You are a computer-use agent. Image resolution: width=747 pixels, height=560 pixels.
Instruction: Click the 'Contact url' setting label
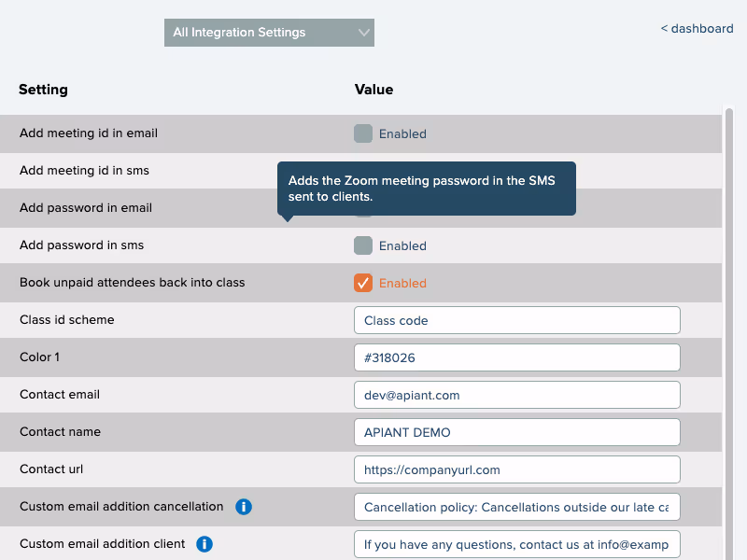tap(51, 469)
